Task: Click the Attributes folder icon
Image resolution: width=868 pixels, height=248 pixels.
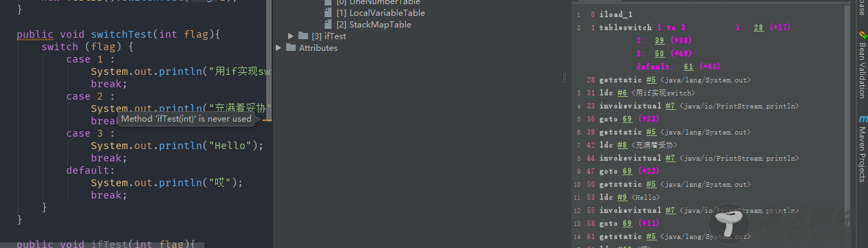Action: [x=291, y=47]
